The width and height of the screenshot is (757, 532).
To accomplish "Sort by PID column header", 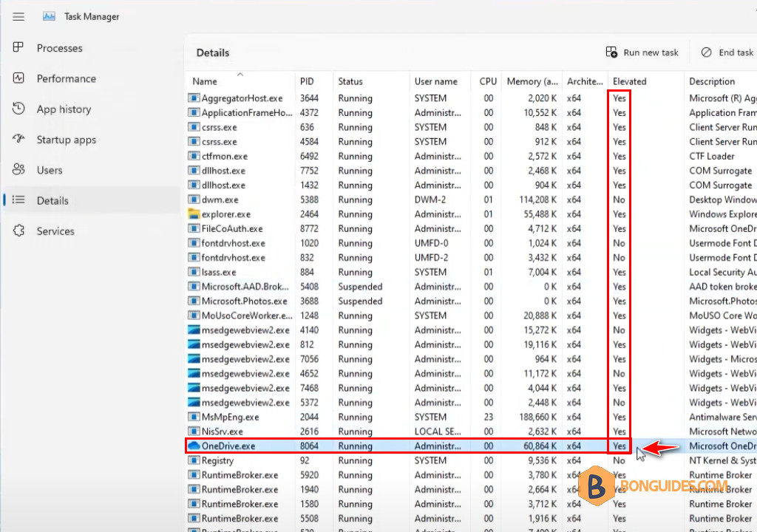I will coord(313,81).
